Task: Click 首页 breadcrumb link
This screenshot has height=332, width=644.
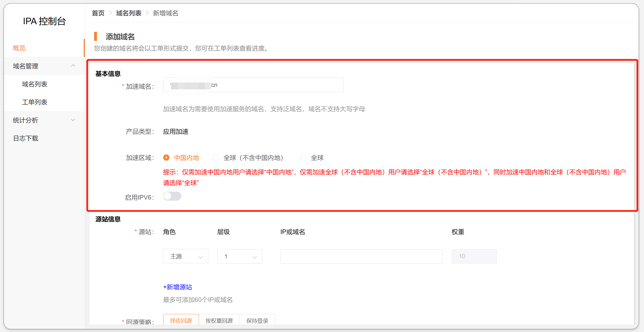Action: 98,13
